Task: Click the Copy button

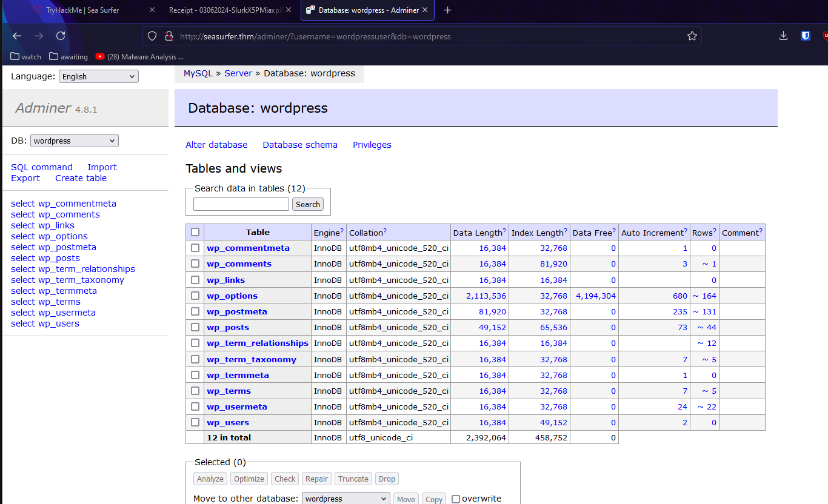Action: click(x=434, y=499)
